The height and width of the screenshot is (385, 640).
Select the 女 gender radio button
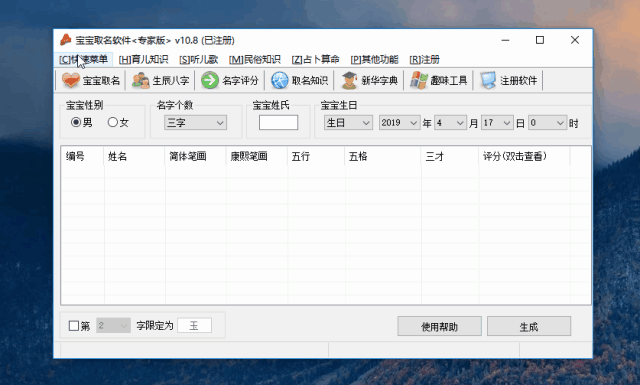[113, 122]
